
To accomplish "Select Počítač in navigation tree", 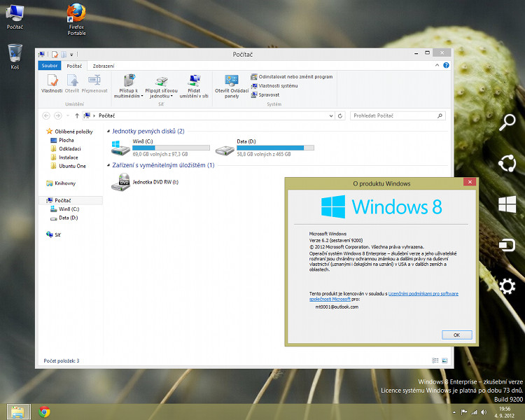I will pos(71,200).
